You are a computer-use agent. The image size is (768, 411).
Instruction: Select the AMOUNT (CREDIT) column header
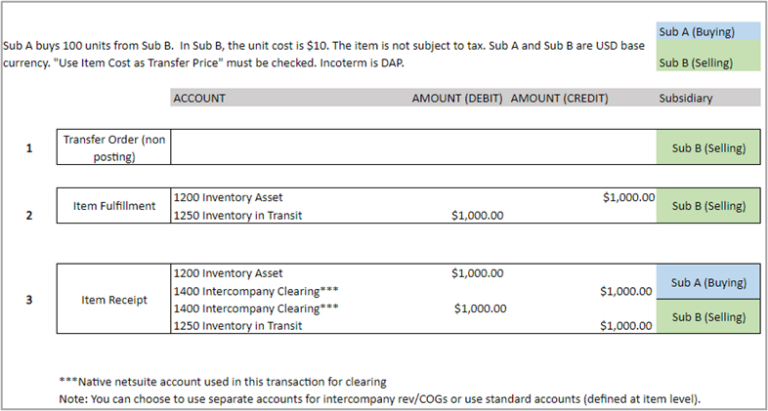coord(559,98)
